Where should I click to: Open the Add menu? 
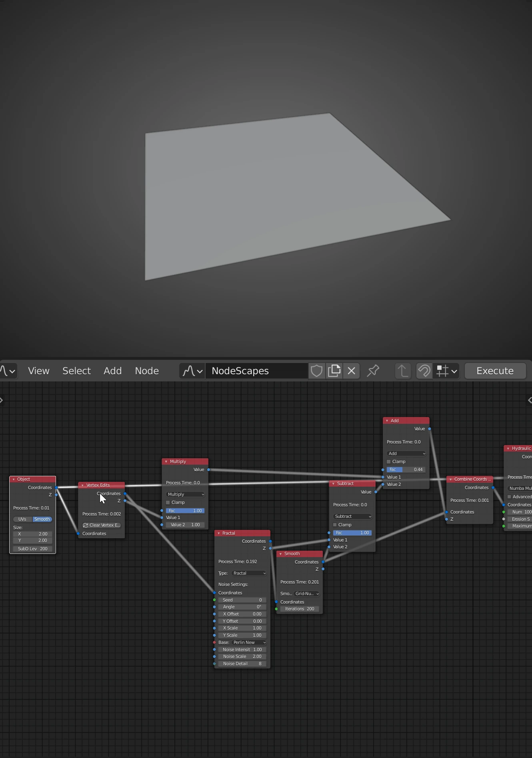pos(112,371)
